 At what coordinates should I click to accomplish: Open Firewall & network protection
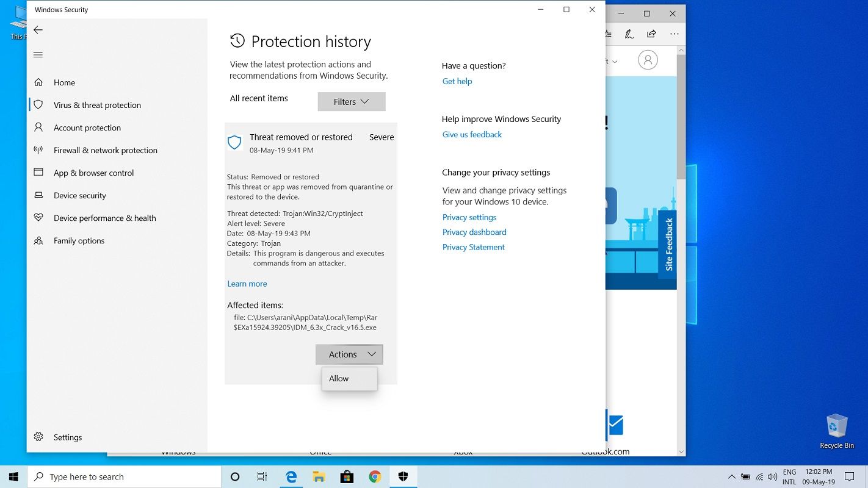105,150
